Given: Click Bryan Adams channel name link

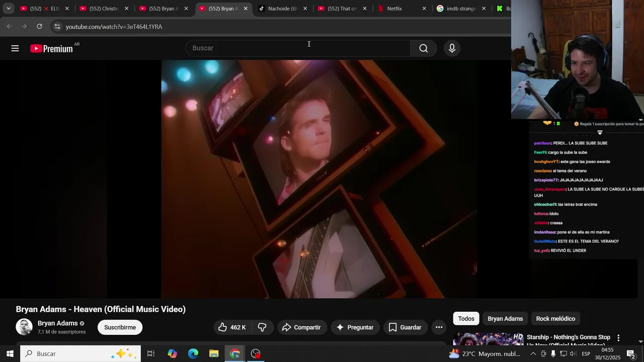Looking at the screenshot, I should pyautogui.click(x=58, y=323).
